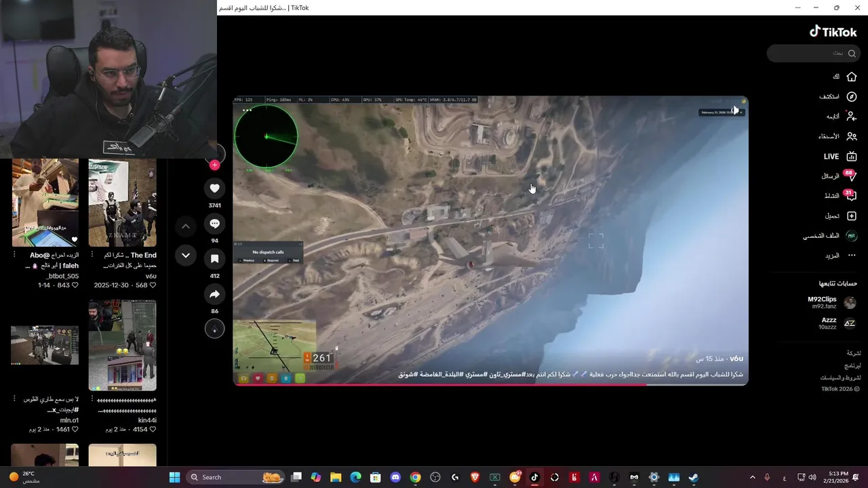
Task: Follow creator with red plus badge
Action: 214,165
